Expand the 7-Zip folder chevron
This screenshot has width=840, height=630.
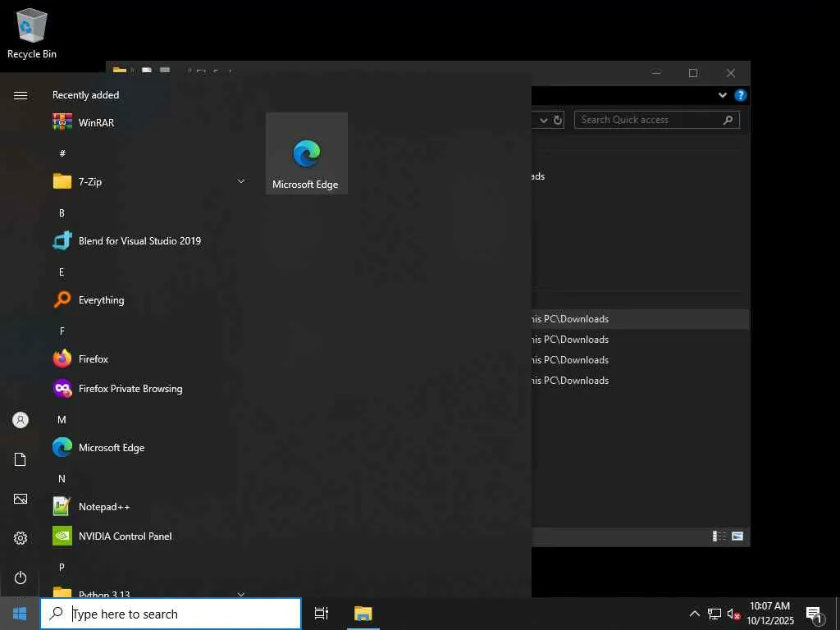tap(241, 181)
